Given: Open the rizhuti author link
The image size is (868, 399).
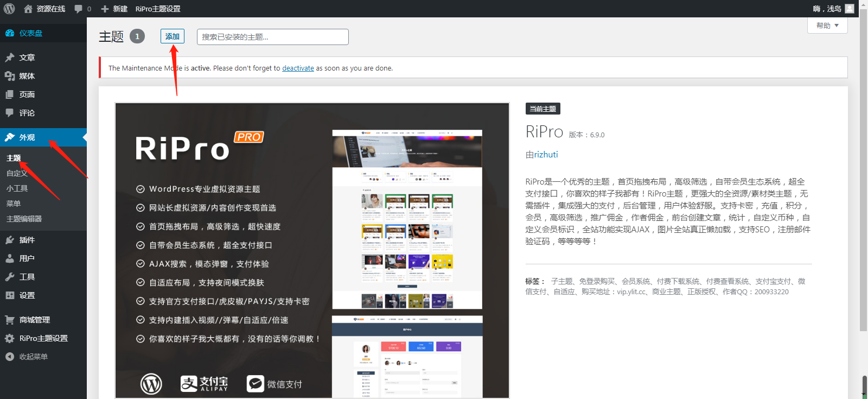Looking at the screenshot, I should (x=546, y=155).
